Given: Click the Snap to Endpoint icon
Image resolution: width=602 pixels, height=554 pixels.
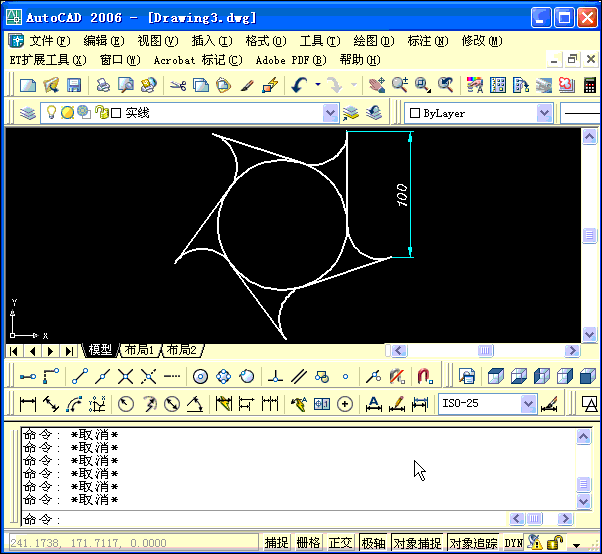Looking at the screenshot, I should pyautogui.click(x=79, y=377).
